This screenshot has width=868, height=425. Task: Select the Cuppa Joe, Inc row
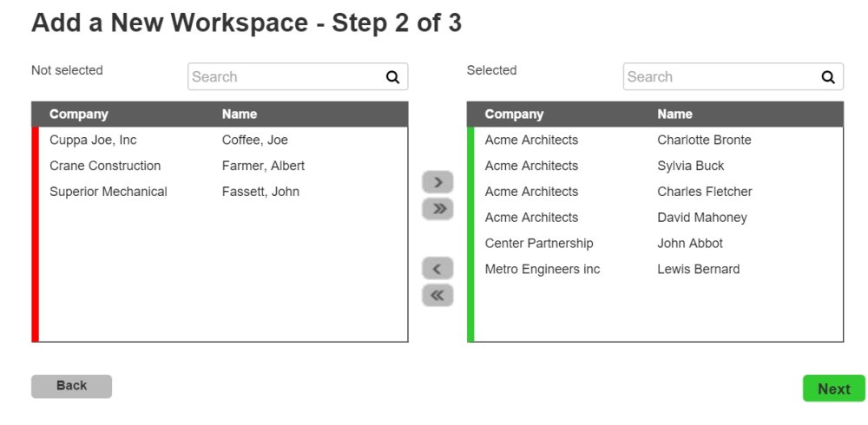coord(222,141)
